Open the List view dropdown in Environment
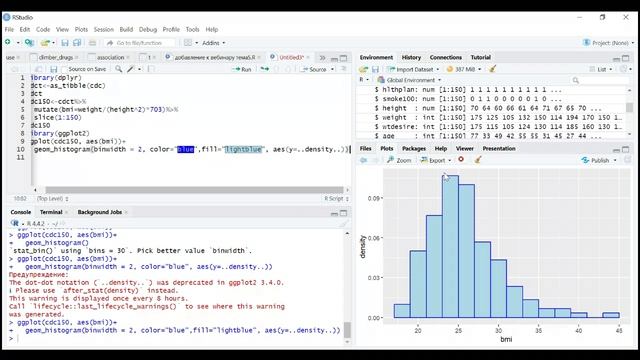Viewport: 640px width, 360px height. pos(601,69)
